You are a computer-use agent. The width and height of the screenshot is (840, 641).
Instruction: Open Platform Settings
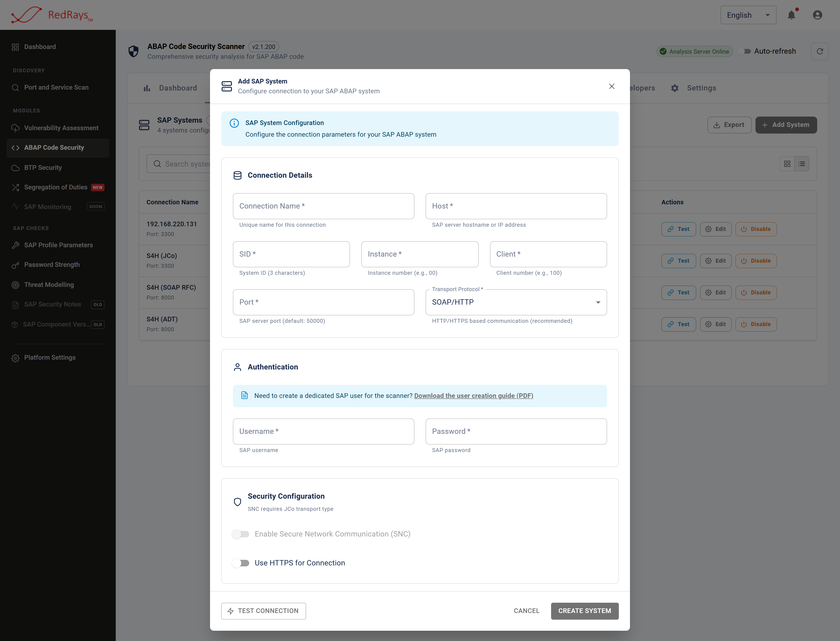pos(58,358)
